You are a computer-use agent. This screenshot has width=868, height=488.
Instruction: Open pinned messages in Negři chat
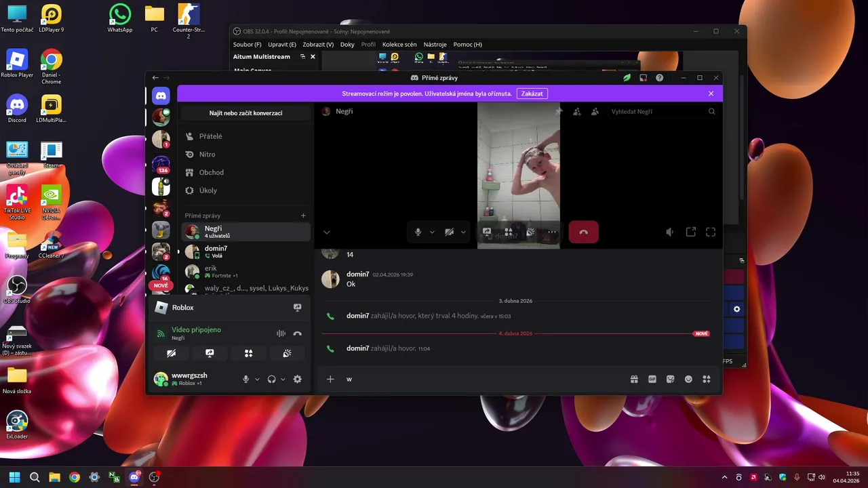[x=559, y=111]
